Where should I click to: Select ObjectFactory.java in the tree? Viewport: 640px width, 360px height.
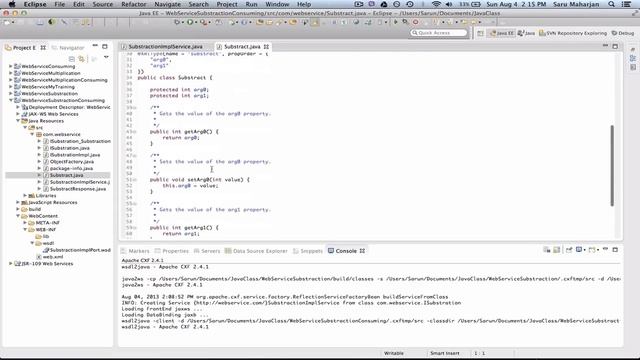(x=71, y=162)
